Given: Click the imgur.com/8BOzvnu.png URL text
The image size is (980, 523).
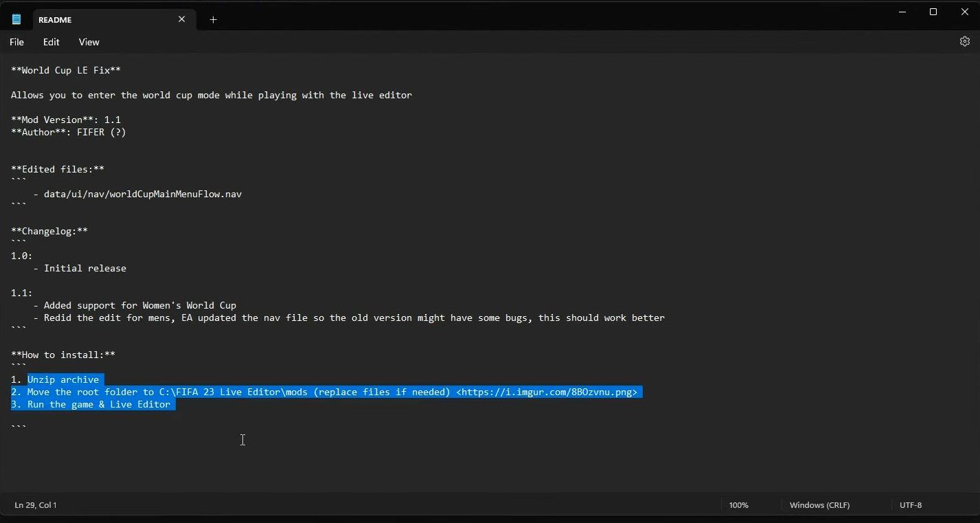Looking at the screenshot, I should pos(547,392).
